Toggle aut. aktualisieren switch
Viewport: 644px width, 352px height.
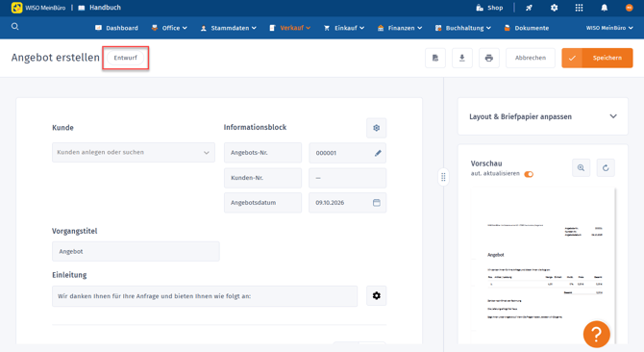[529, 174]
